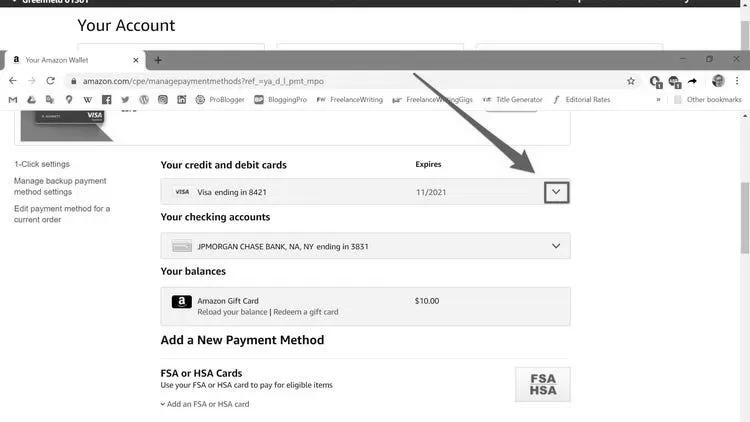
Task: Click the Visa logo on card row
Action: tap(182, 192)
